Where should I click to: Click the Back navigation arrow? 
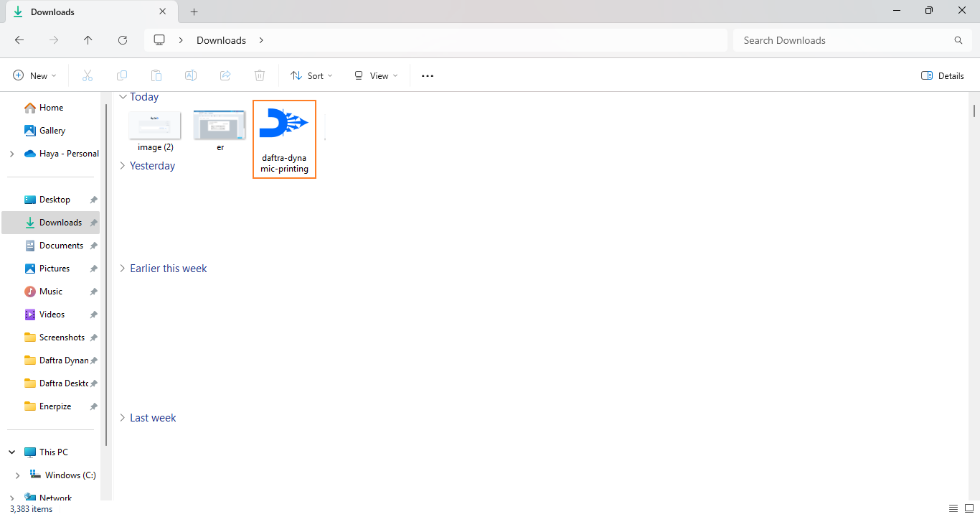(19, 40)
